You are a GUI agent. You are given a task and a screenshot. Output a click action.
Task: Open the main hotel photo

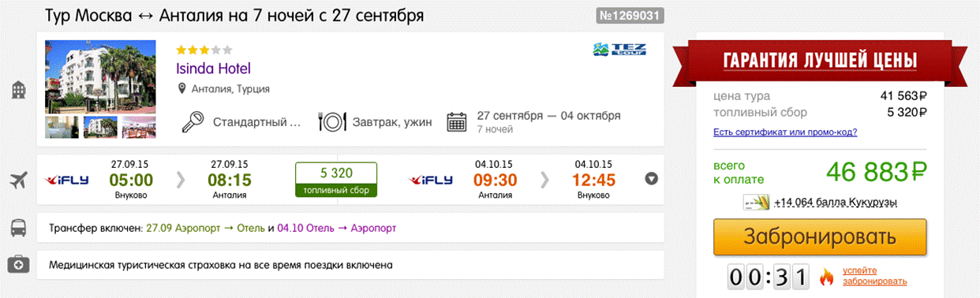(100, 76)
